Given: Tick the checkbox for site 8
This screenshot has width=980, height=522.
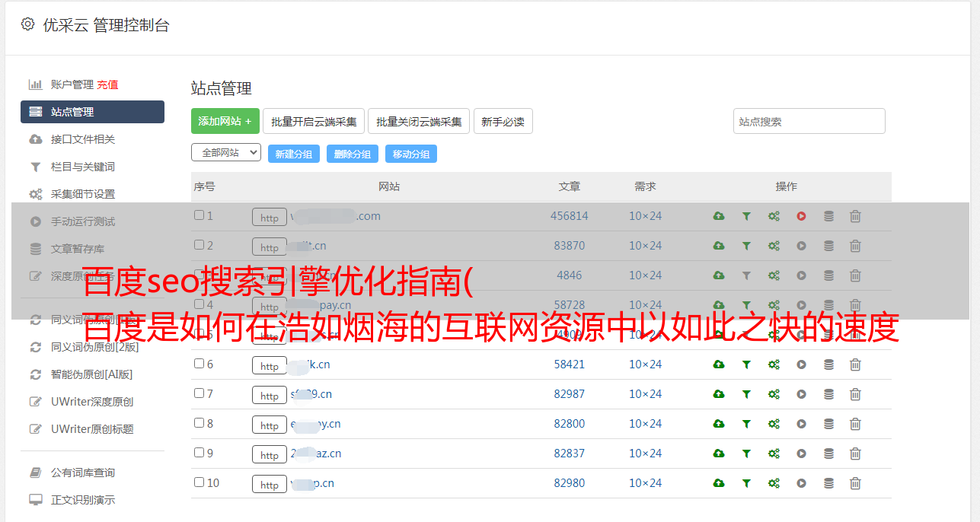Looking at the screenshot, I should click(199, 423).
